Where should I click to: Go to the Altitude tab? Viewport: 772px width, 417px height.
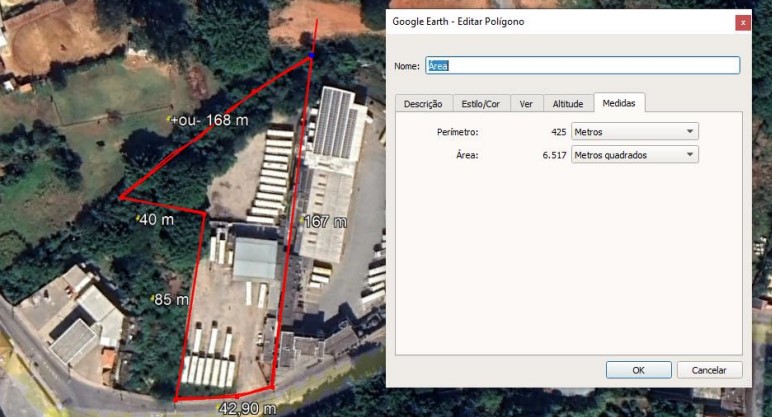567,104
